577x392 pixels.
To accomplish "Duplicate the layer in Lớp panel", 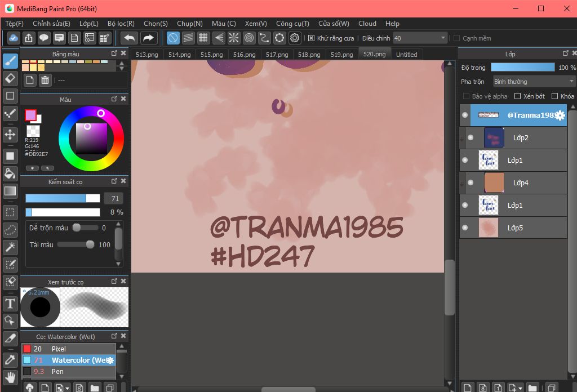I will coord(551,387).
